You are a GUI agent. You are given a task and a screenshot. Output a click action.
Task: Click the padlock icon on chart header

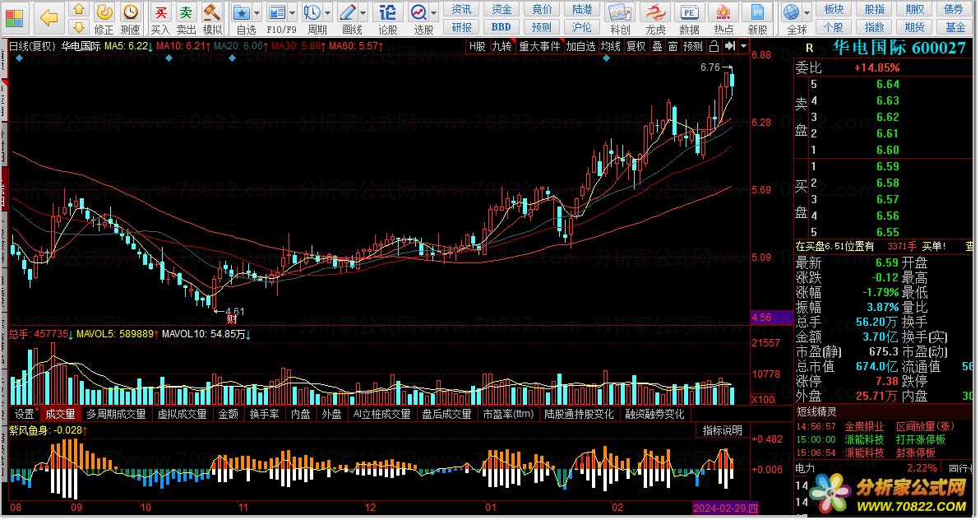pos(714,46)
